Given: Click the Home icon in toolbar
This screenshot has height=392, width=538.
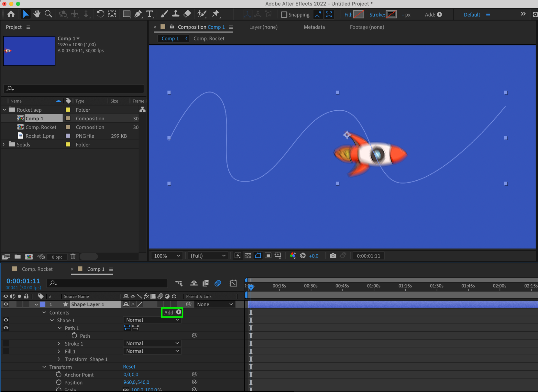Looking at the screenshot, I should point(11,14).
